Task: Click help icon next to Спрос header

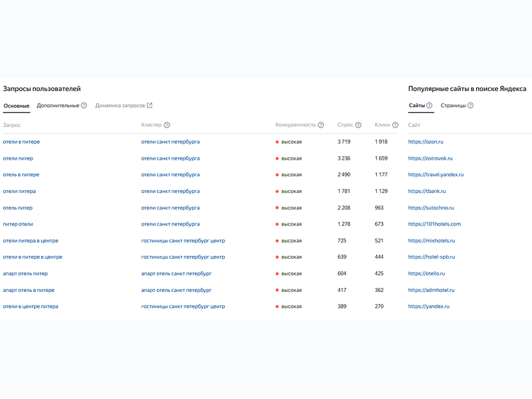Action: pyautogui.click(x=358, y=125)
